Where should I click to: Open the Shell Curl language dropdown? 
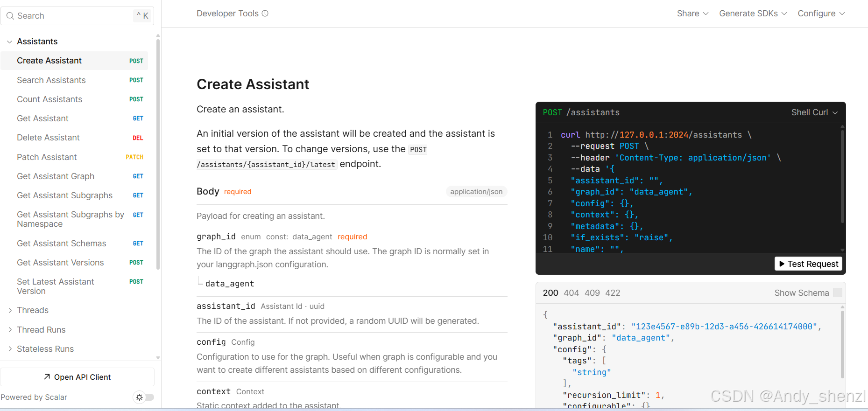pos(814,112)
